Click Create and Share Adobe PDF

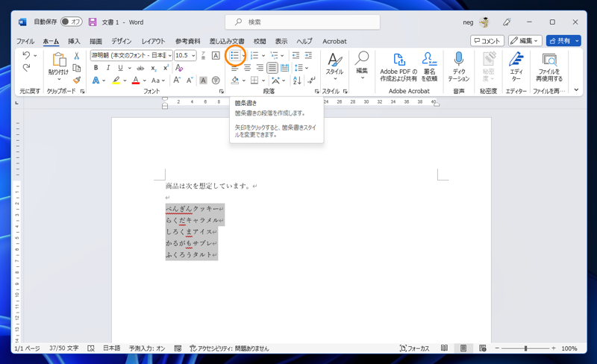[x=398, y=67]
